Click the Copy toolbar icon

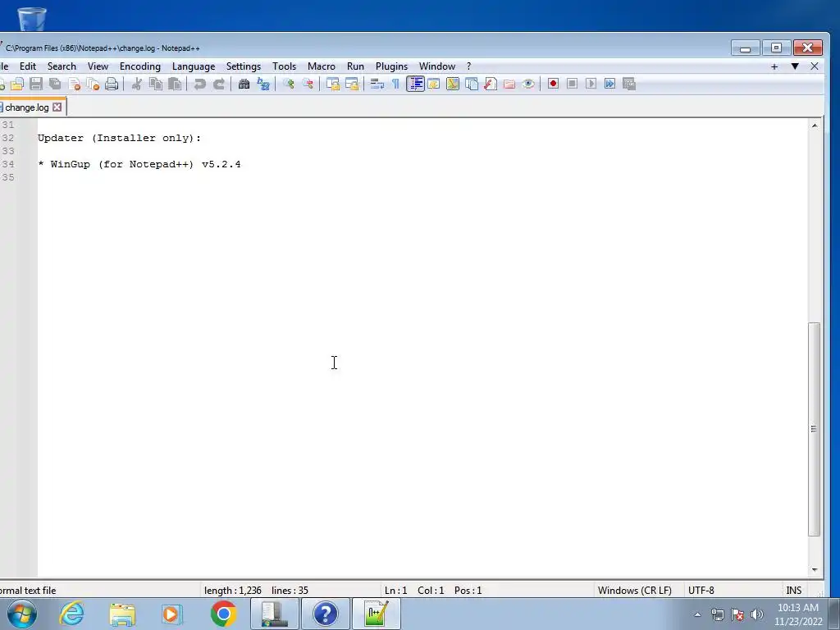(x=156, y=84)
